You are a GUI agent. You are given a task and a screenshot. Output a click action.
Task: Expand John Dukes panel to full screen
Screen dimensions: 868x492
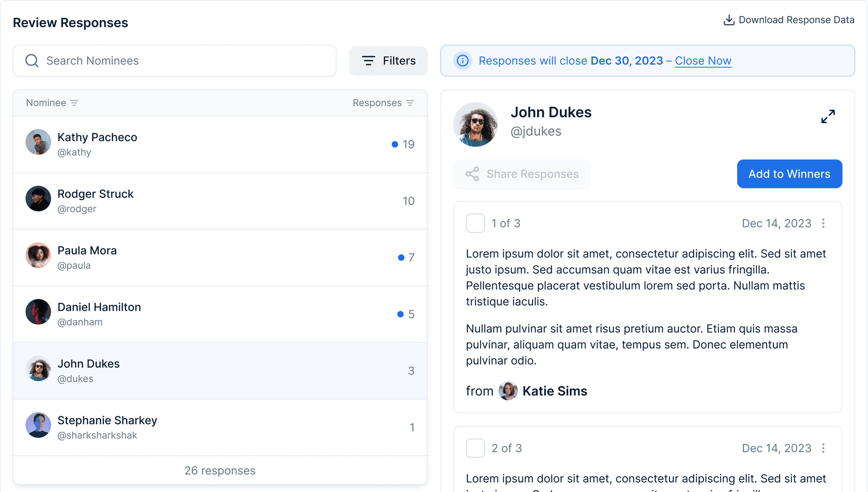point(828,116)
